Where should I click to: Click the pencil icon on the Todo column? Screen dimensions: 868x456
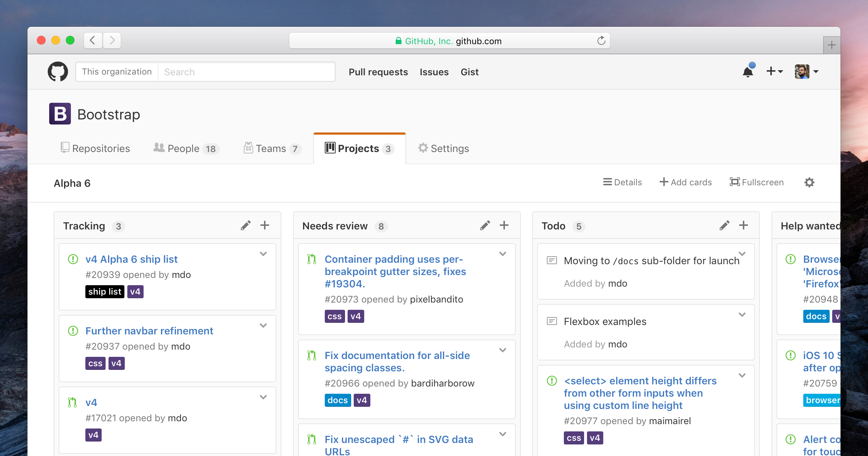point(724,225)
